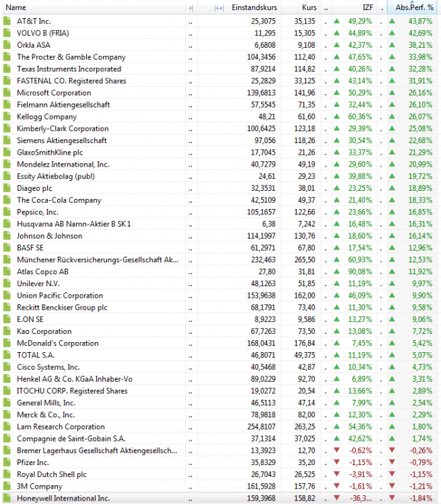Click the icon beside Mondelez International, Inc.
Image resolution: width=441 pixels, height=504 pixels.
click(x=7, y=164)
